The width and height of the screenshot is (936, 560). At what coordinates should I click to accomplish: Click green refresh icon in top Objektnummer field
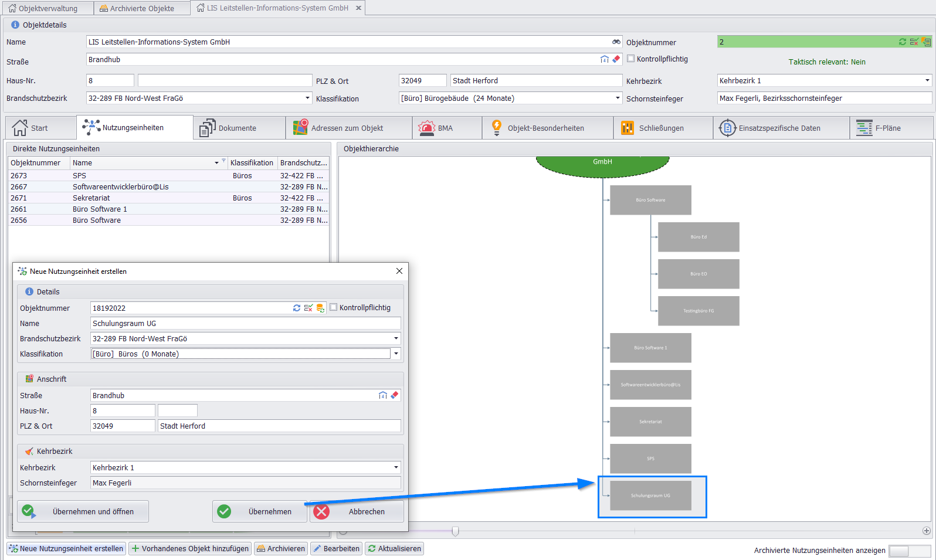[x=902, y=42]
